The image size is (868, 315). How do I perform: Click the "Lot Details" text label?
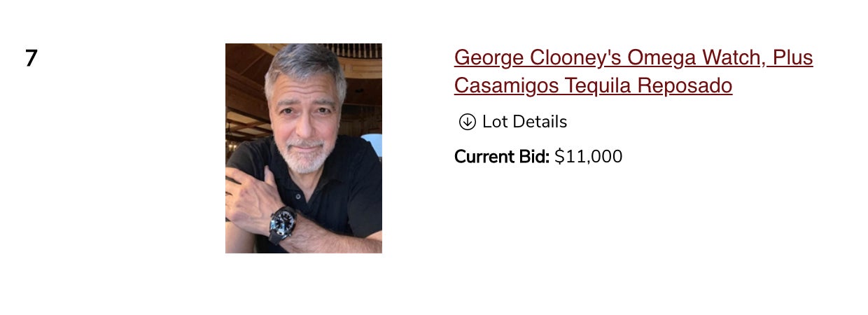tap(524, 122)
